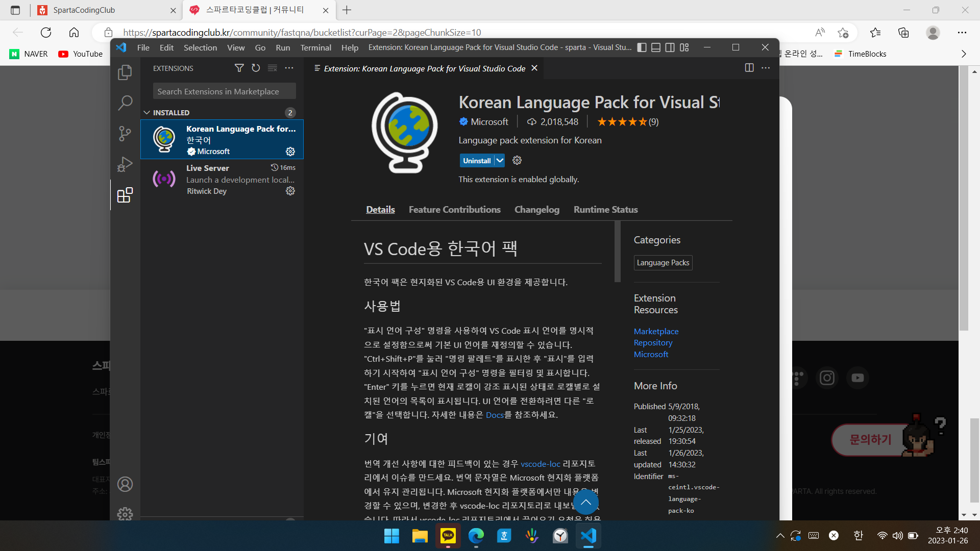Screen dimensions: 980x551
Task: Filter extensions with the funnel icon
Action: click(239, 68)
